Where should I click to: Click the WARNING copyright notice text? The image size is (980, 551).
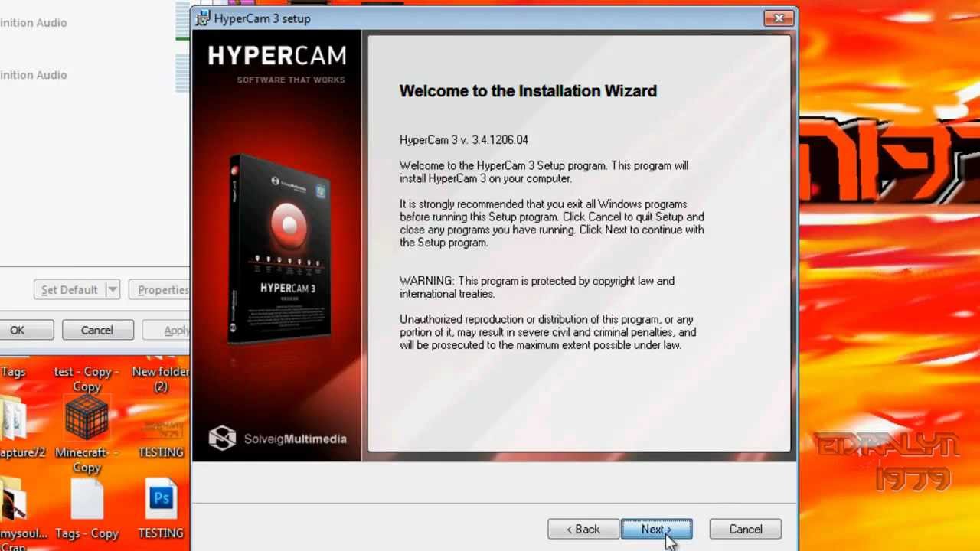[x=537, y=287]
